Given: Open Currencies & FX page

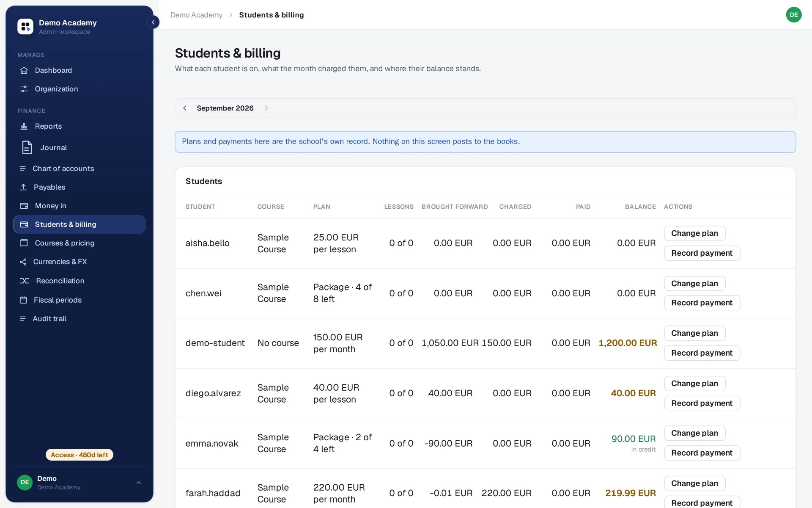Looking at the screenshot, I should tap(80, 262).
